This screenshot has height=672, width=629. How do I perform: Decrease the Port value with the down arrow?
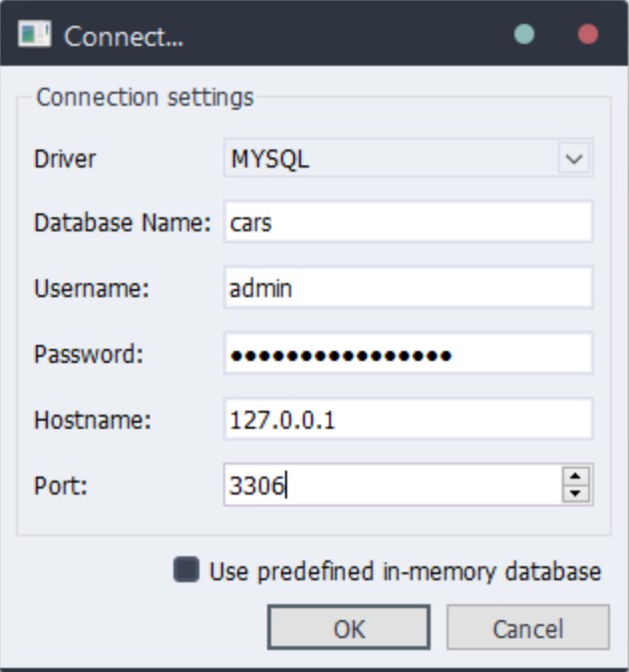pyautogui.click(x=576, y=495)
